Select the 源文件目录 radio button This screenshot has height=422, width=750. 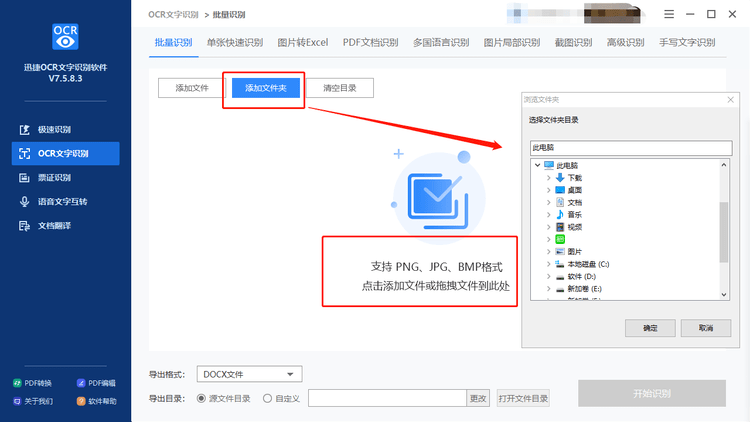pyautogui.click(x=201, y=399)
